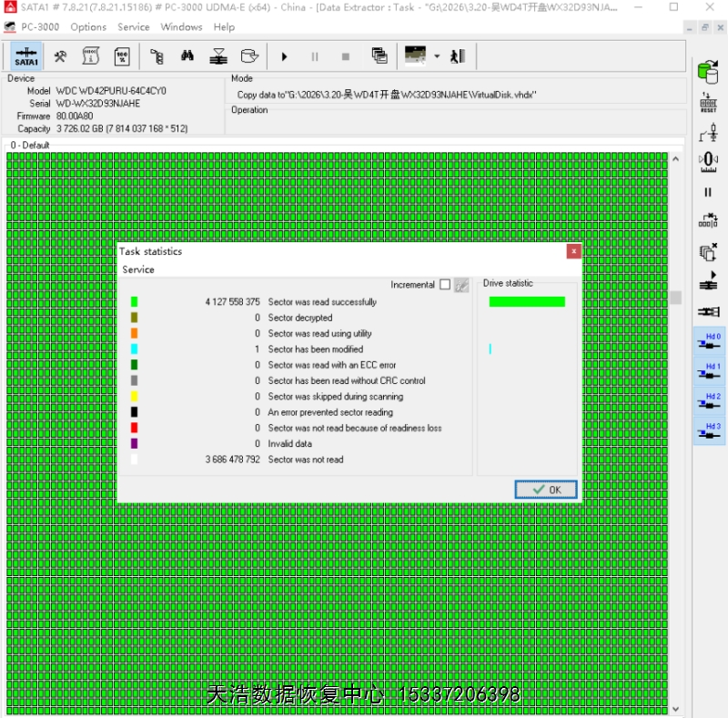Click the exit running-man icon in toolbar
Screen dimensions: 728x718
458,56
